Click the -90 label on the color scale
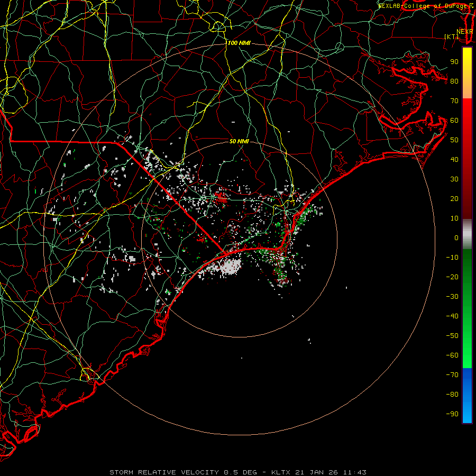 452,414
